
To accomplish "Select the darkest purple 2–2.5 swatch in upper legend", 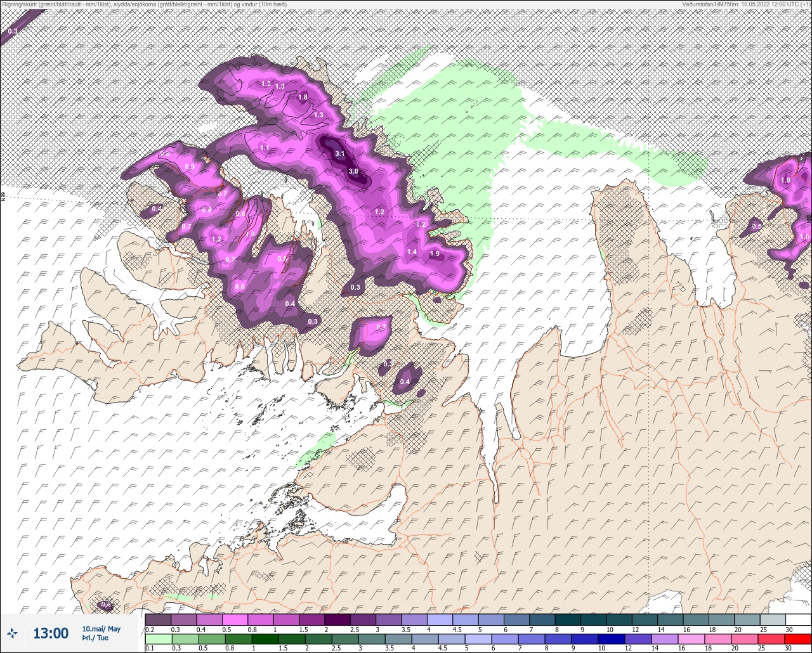I will tap(337, 620).
